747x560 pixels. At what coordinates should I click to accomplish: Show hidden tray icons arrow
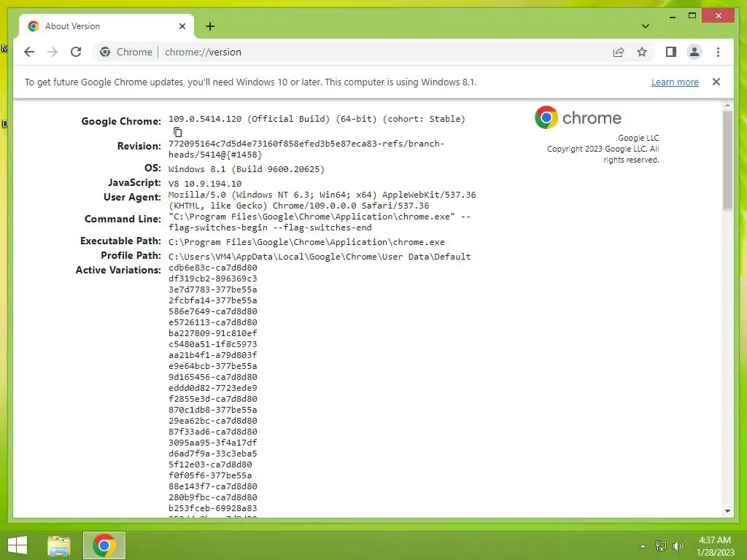(x=643, y=546)
